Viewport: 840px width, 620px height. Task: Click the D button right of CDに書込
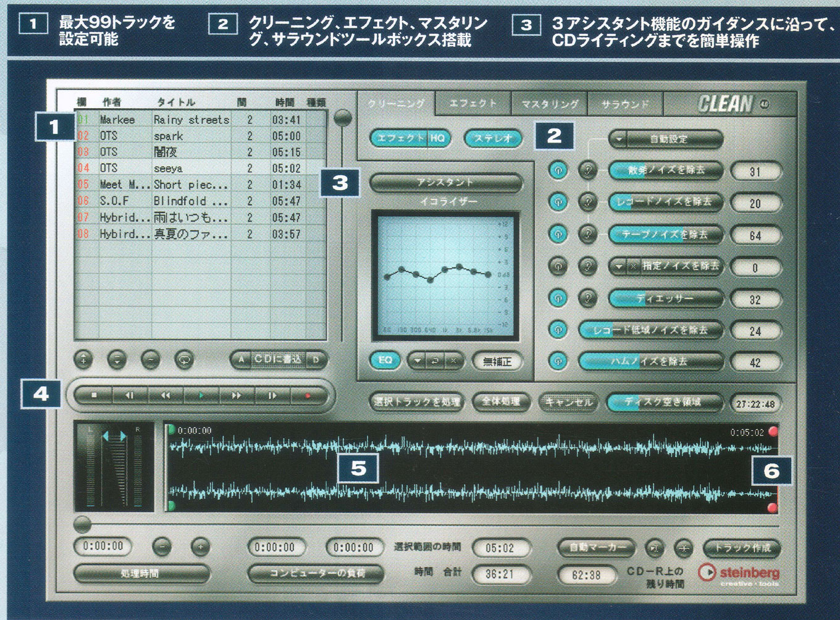tap(316, 359)
